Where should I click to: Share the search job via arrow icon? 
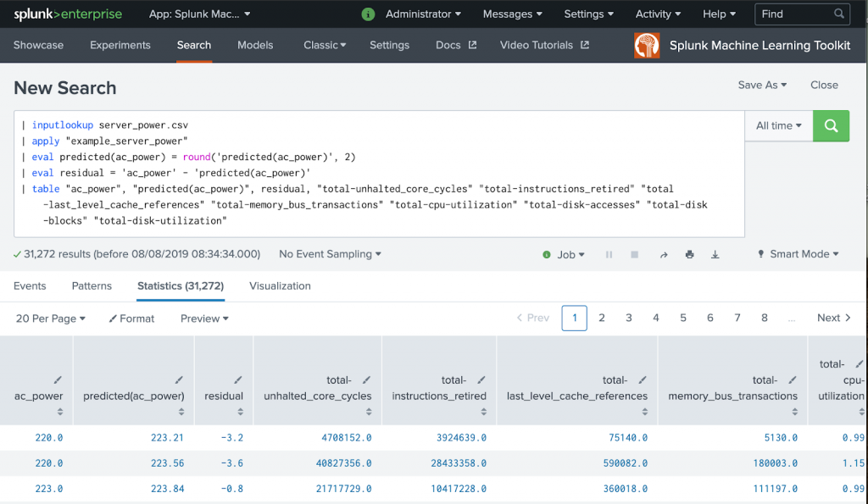coord(664,254)
